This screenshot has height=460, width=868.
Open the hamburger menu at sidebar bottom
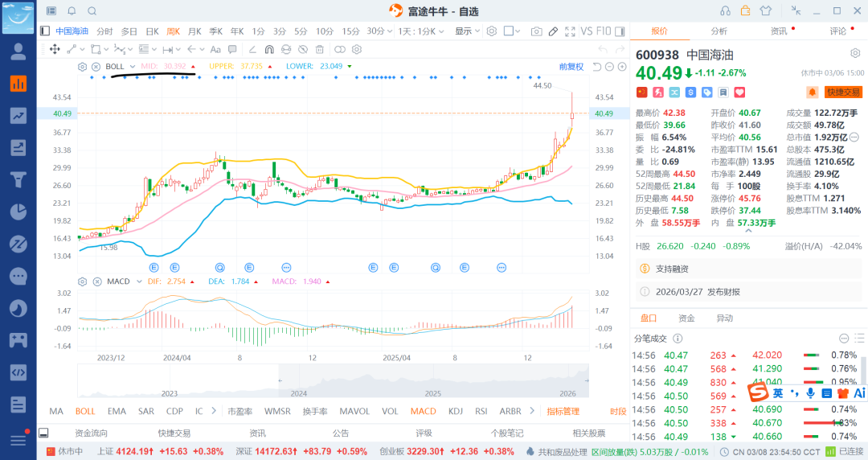click(x=18, y=440)
